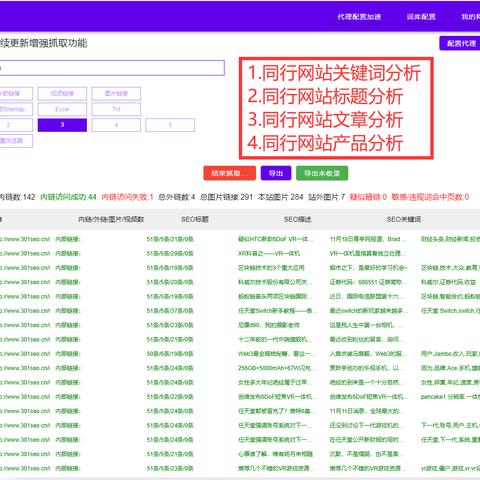This screenshot has height=480, width=480.
Task: Click the 内链/外链/图片/视频数 column header
Action: tap(111, 219)
